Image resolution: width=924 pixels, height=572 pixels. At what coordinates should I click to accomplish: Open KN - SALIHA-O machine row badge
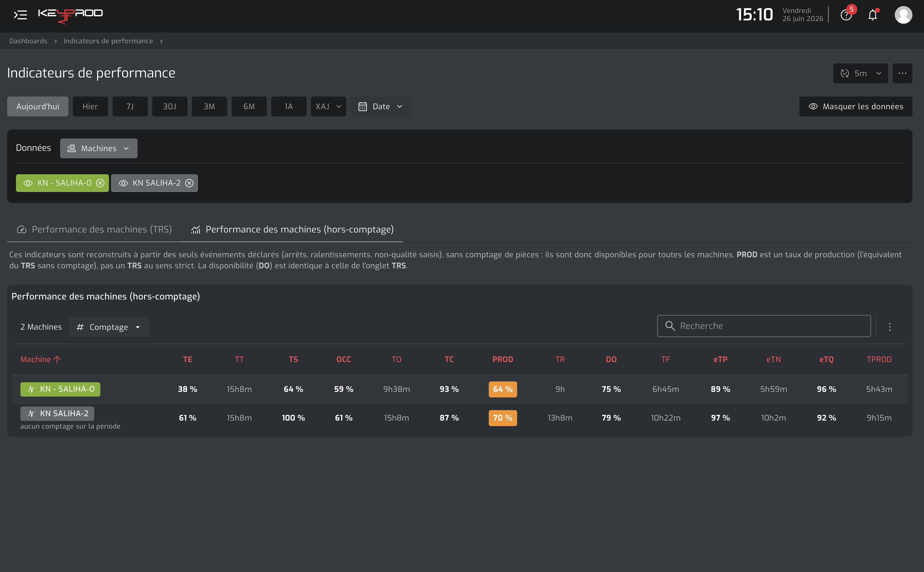pyautogui.click(x=60, y=389)
